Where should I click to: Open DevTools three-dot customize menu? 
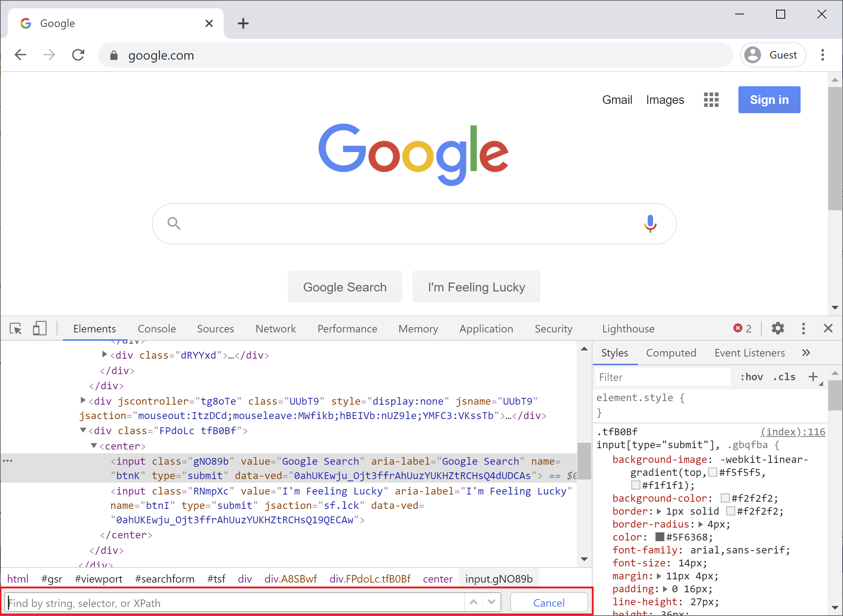coord(803,328)
